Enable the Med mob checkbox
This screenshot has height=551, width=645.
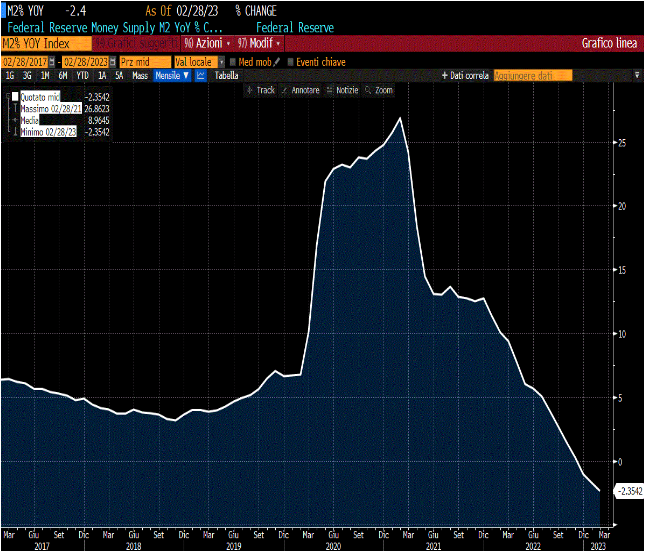click(x=232, y=62)
